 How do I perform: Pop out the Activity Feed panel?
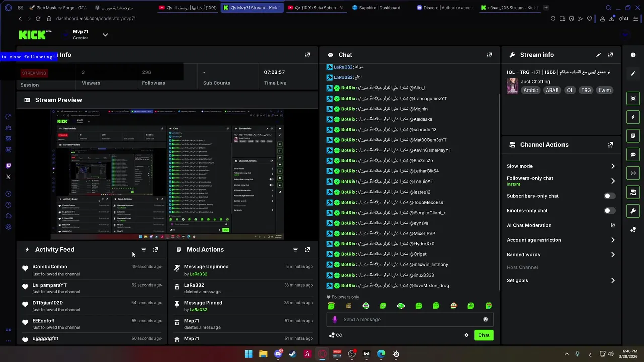click(x=156, y=249)
